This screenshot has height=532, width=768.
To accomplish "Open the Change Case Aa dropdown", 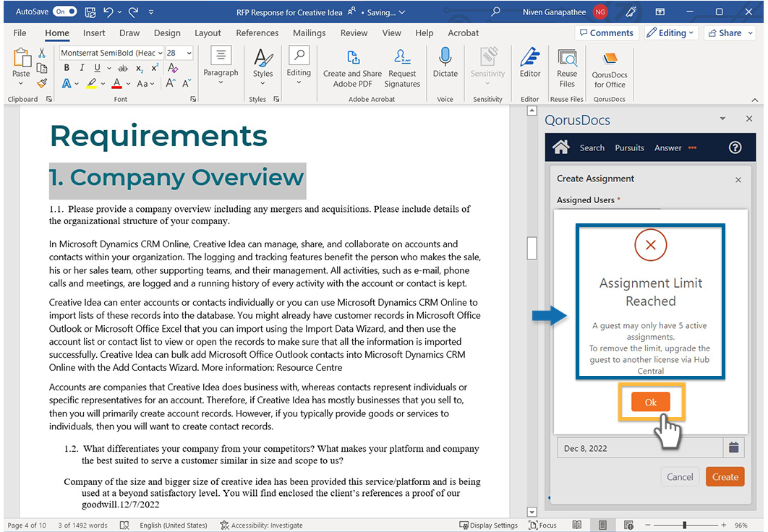I will click(x=145, y=84).
